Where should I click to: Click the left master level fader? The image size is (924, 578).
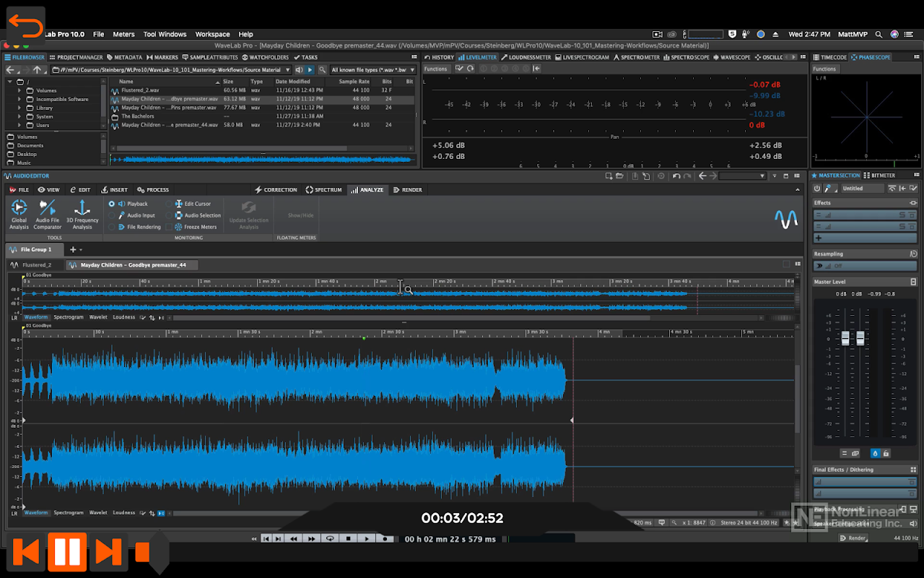(x=845, y=338)
